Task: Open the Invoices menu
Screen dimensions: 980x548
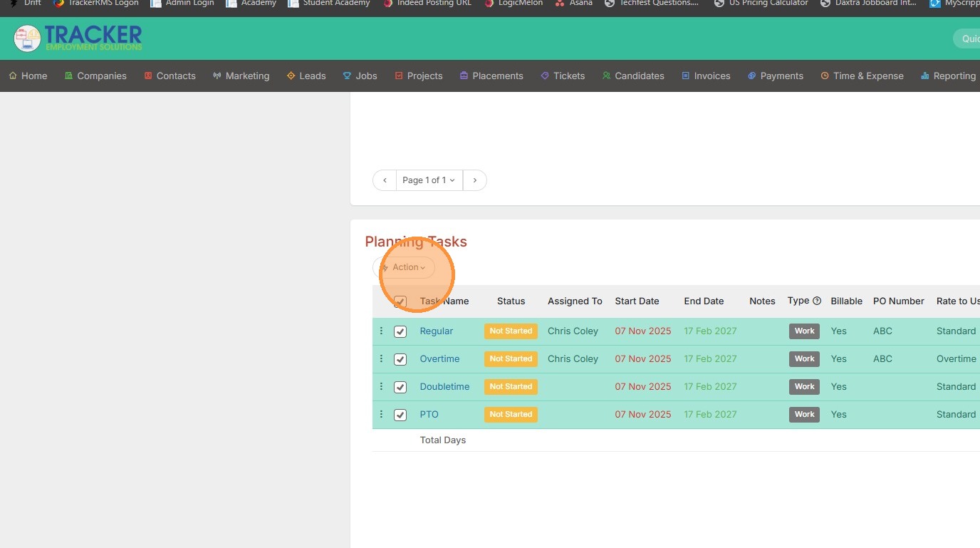Action: [706, 76]
